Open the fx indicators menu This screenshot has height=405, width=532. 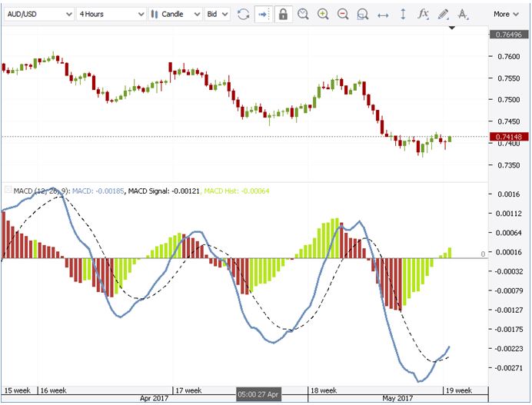click(x=423, y=15)
